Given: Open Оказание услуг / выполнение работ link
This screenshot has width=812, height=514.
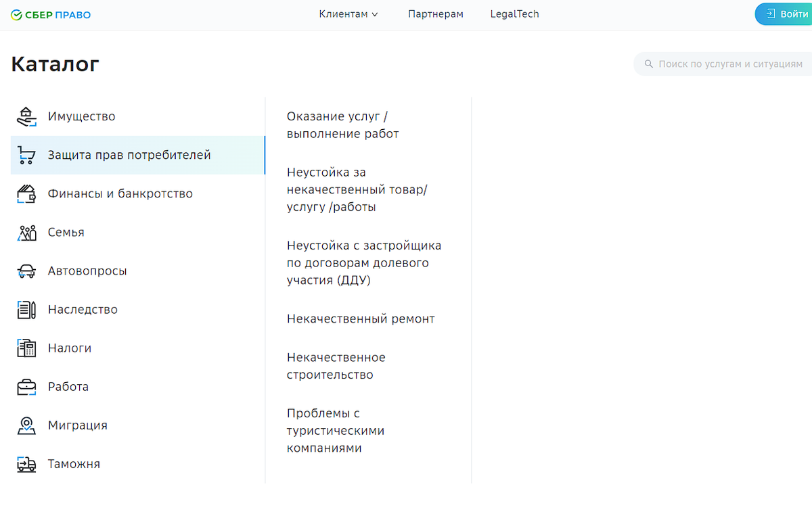Looking at the screenshot, I should click(x=343, y=125).
